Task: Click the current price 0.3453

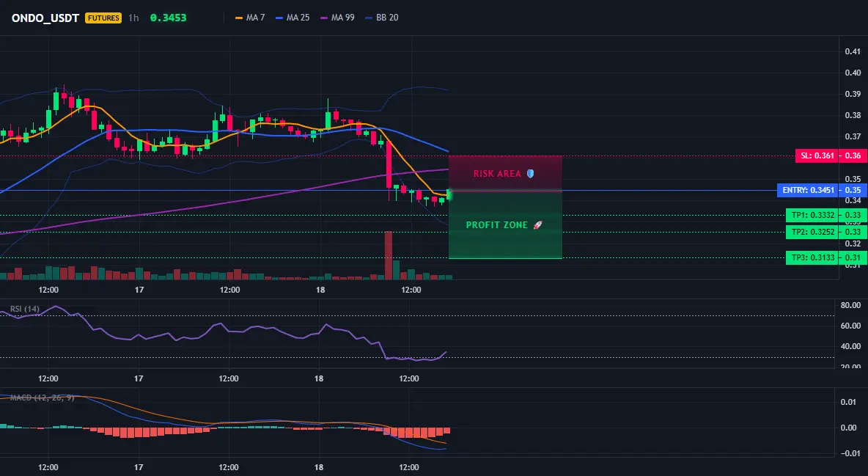Action: [169, 18]
